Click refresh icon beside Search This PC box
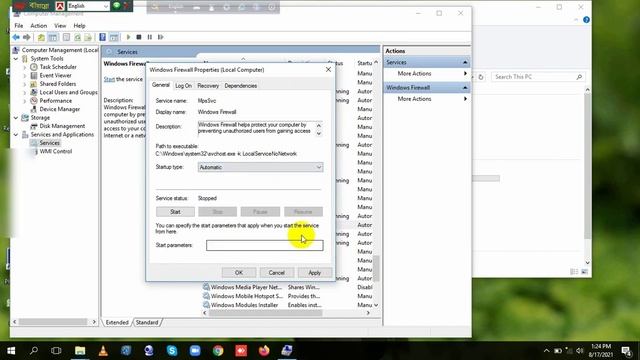The width and height of the screenshot is (640, 360). pyautogui.click(x=481, y=77)
